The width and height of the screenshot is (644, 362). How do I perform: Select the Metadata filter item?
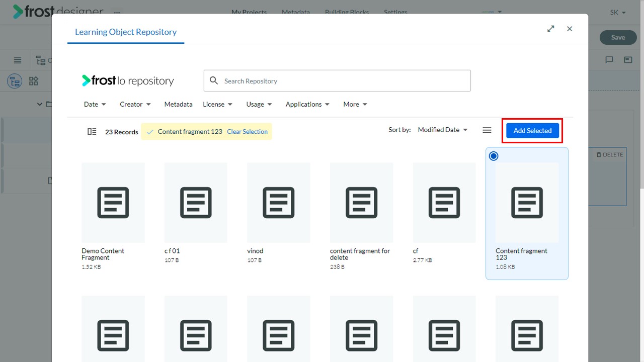(x=178, y=104)
